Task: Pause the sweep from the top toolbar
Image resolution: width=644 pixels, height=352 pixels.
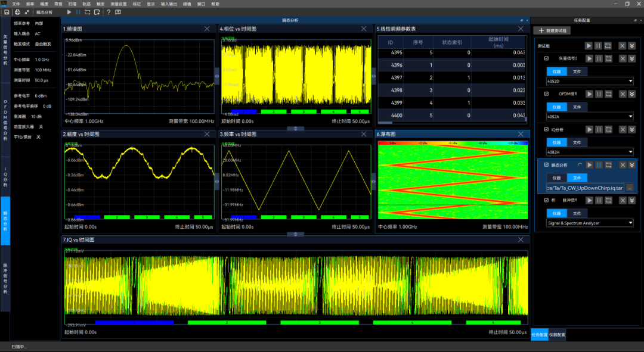Action: (78, 12)
